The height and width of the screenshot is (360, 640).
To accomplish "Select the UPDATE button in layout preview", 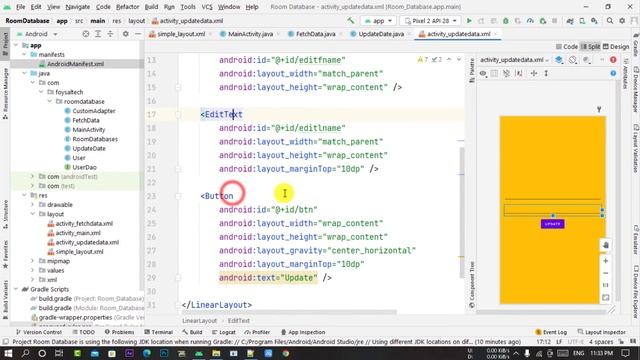I will coord(553,224).
